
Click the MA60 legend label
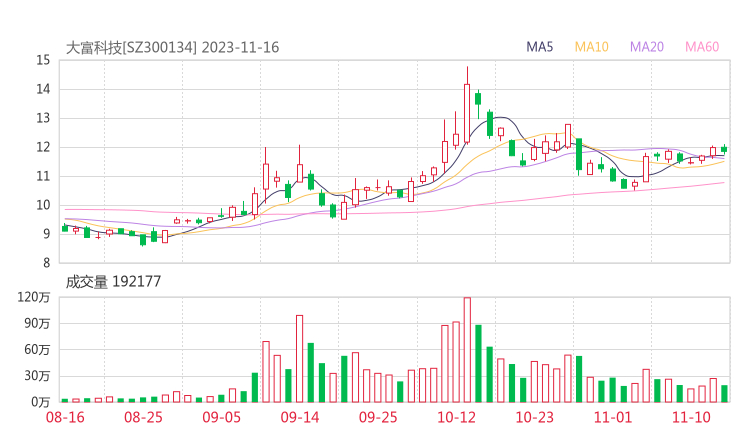click(702, 47)
